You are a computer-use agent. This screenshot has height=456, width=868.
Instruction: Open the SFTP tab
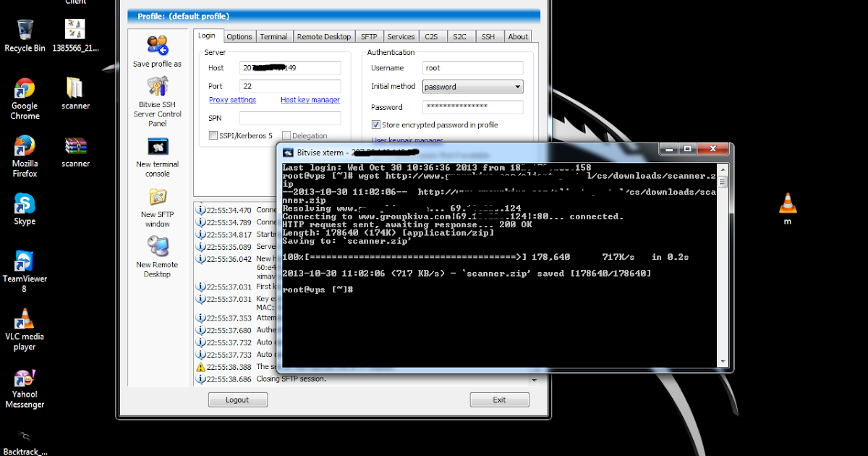(369, 36)
